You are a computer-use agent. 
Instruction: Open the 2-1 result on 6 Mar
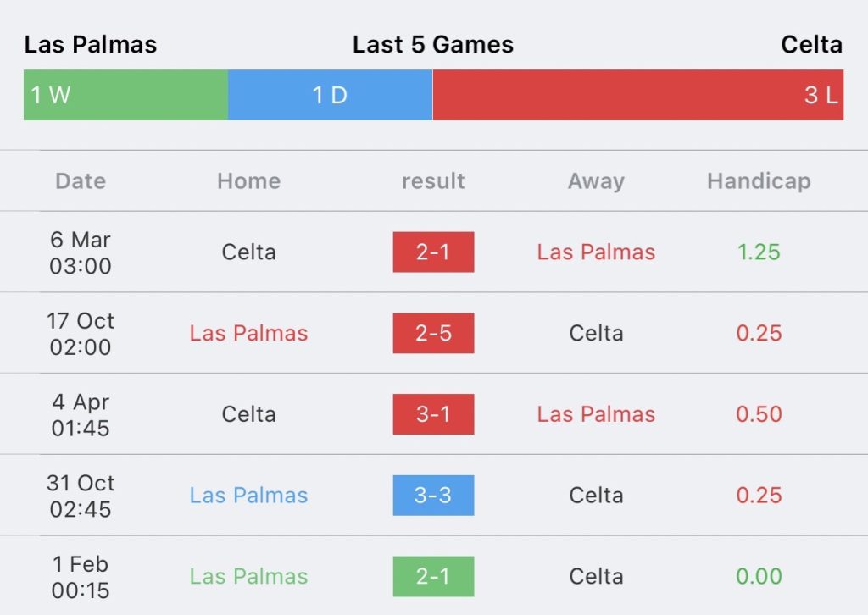(433, 252)
